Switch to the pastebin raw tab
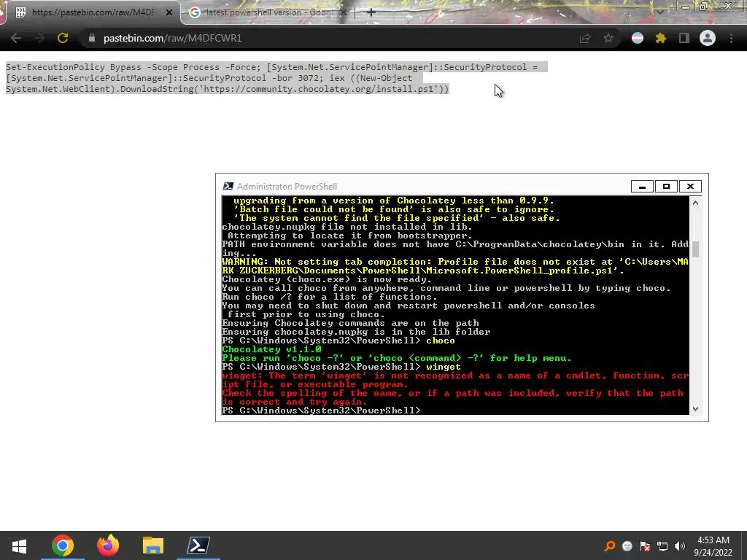 point(93,12)
